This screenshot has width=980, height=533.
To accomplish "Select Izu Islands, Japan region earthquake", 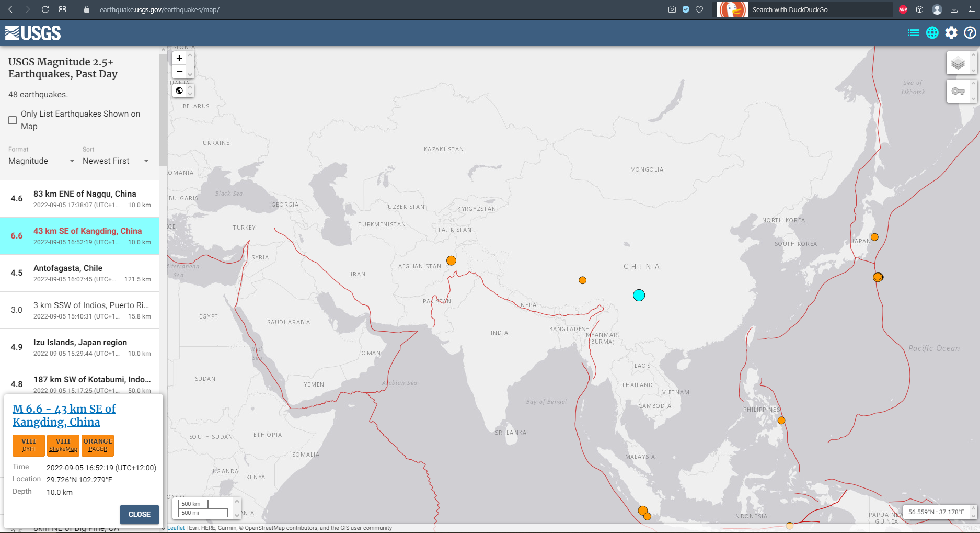I will click(79, 347).
